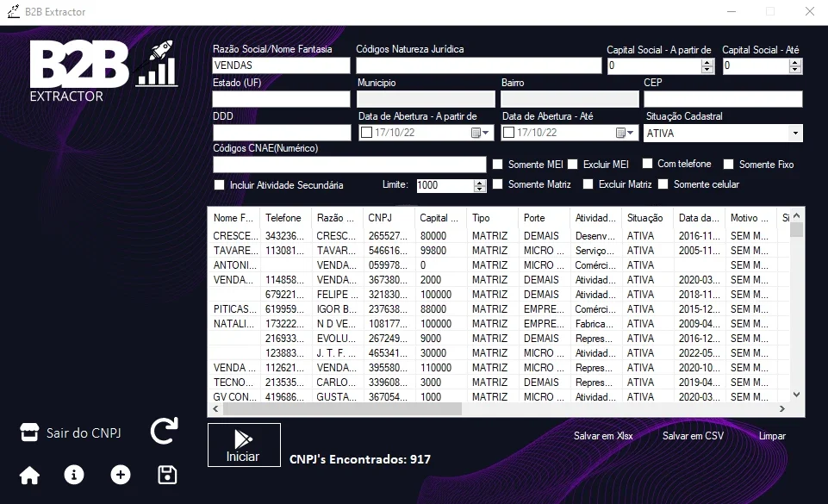
Task: Click the home icon in sidebar
Action: coord(29,475)
